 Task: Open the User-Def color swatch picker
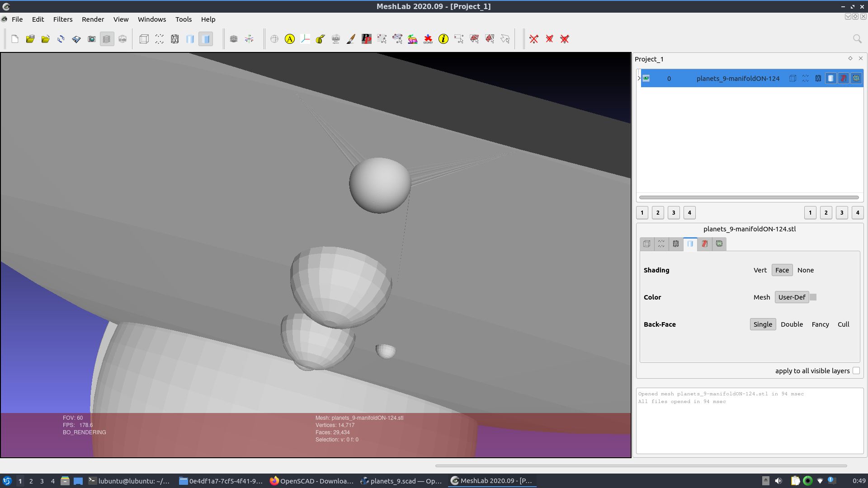[813, 297]
